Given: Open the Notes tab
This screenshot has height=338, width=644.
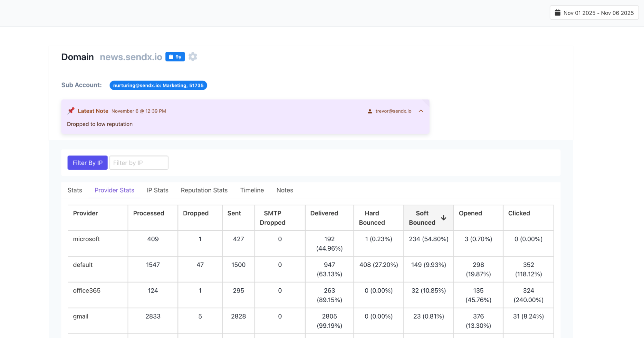Looking at the screenshot, I should click(x=285, y=190).
